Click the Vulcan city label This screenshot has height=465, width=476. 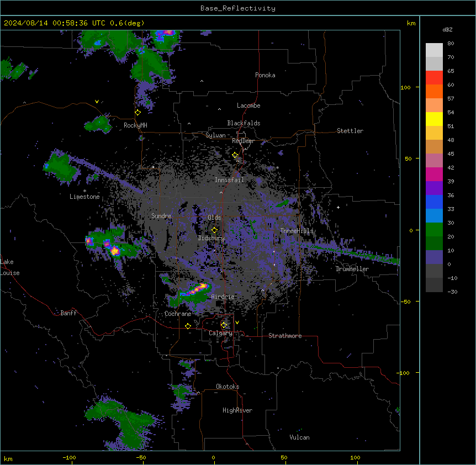point(299,437)
